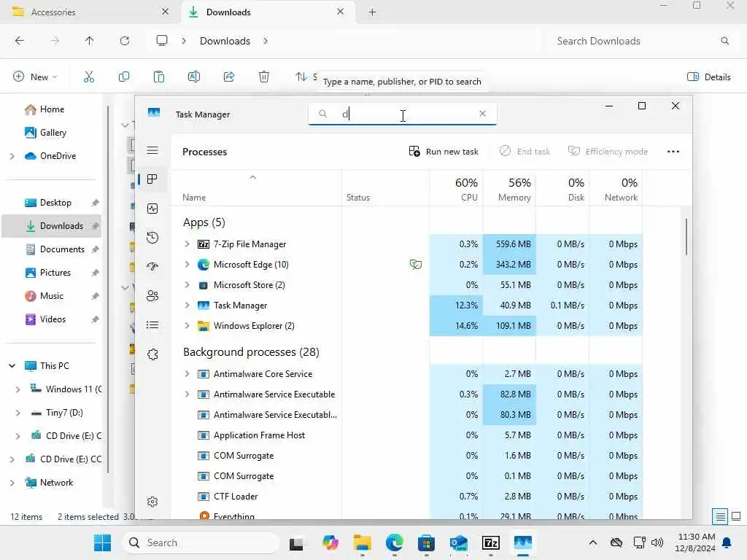The image size is (747, 560).
Task: Expand Windows Explorer (2) process group
Action: pos(187,326)
